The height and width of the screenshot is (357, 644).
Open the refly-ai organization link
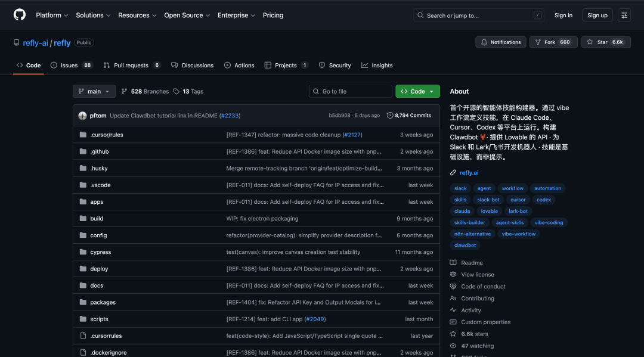(35, 43)
